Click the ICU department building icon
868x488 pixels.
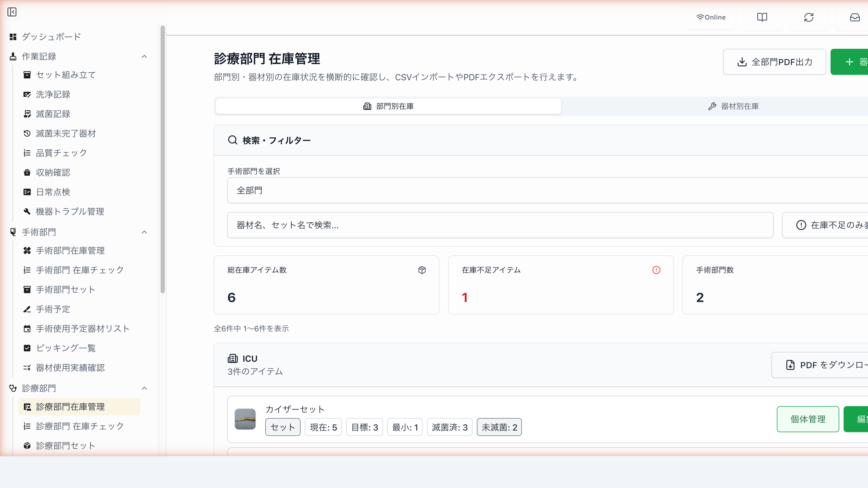coord(232,359)
